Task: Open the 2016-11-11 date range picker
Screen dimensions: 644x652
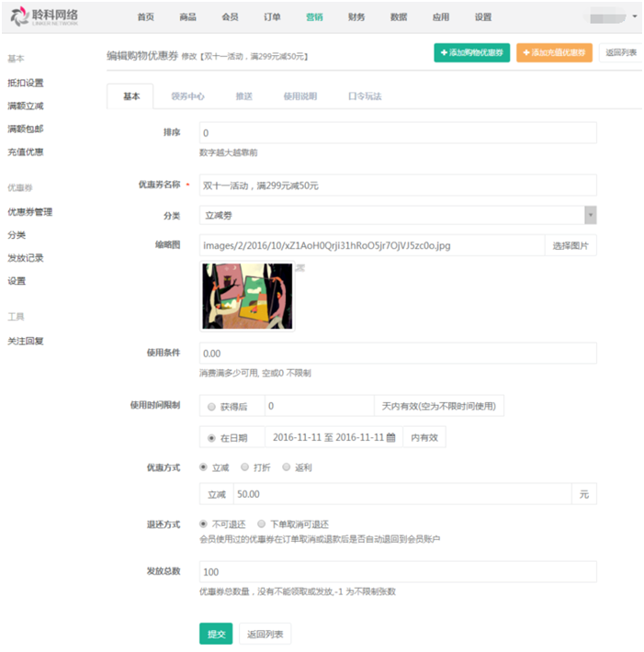Action: (x=328, y=437)
